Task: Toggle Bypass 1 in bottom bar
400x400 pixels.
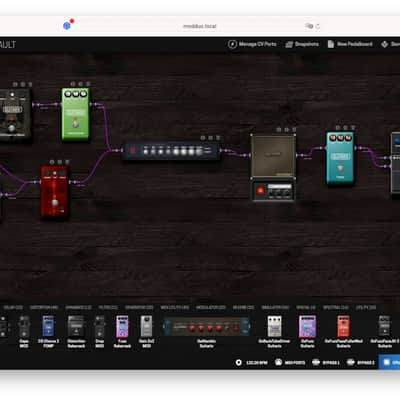Action: 326,362
